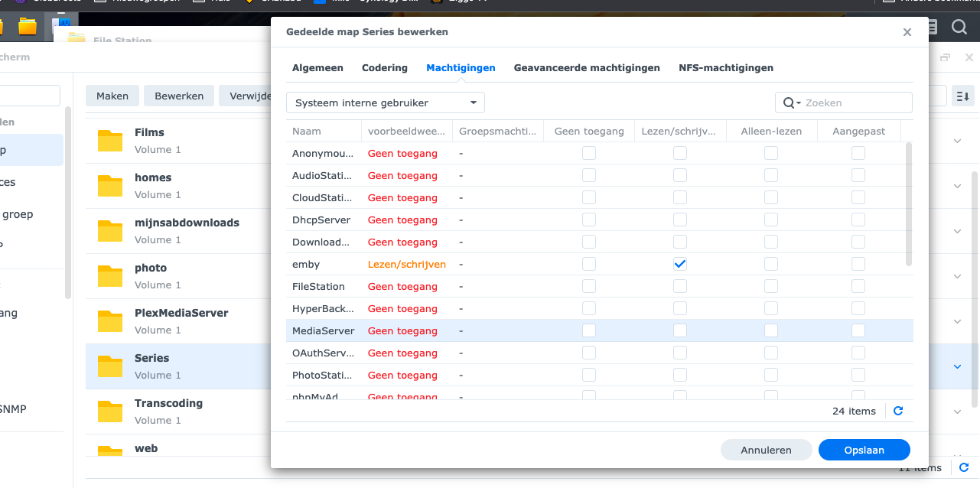
Task: Click the Films folder icon
Action: click(x=110, y=140)
